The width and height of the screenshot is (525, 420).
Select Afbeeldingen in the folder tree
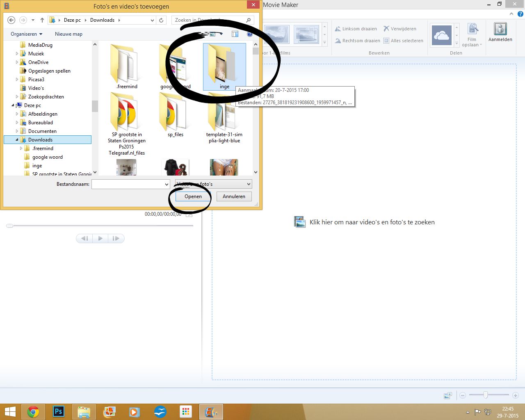tap(43, 114)
